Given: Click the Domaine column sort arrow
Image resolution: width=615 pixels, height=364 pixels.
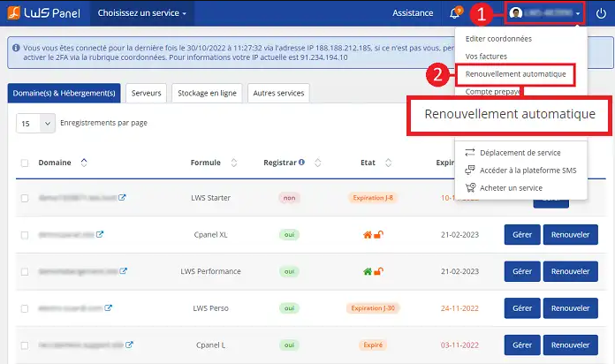Looking at the screenshot, I should pos(84,163).
